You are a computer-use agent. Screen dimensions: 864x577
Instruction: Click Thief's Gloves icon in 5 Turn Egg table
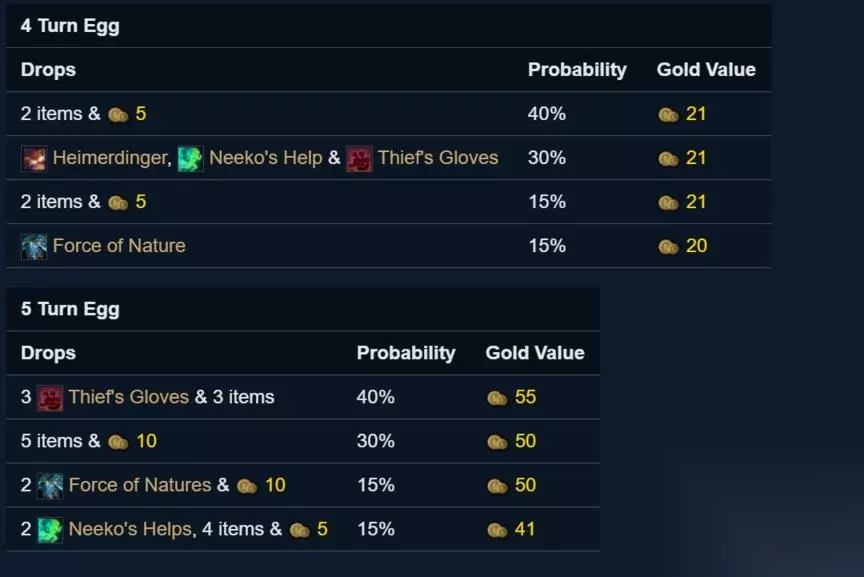(x=50, y=398)
